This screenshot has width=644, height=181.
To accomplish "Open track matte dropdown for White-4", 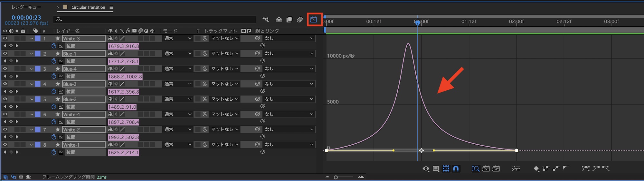I will pyautogui.click(x=225, y=114).
